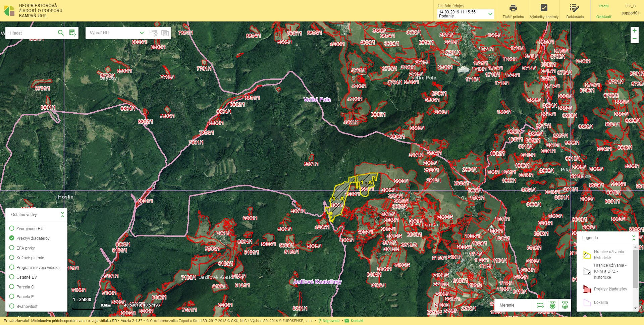644x325 pixels.
Task: Select the polygon area measurement tool
Action: coord(552,305)
